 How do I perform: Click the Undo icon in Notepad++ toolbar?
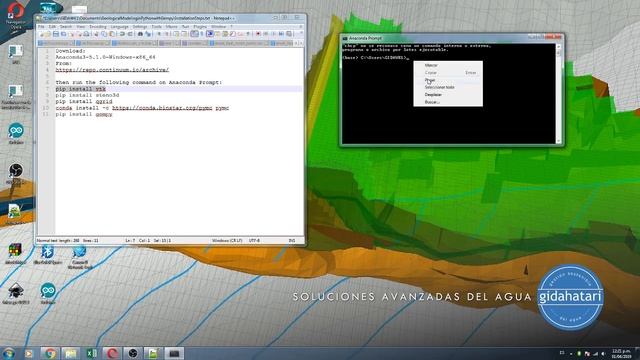click(122, 34)
